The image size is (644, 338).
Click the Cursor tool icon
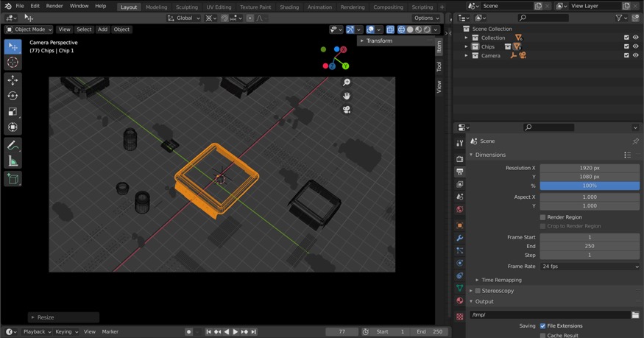pos(13,63)
